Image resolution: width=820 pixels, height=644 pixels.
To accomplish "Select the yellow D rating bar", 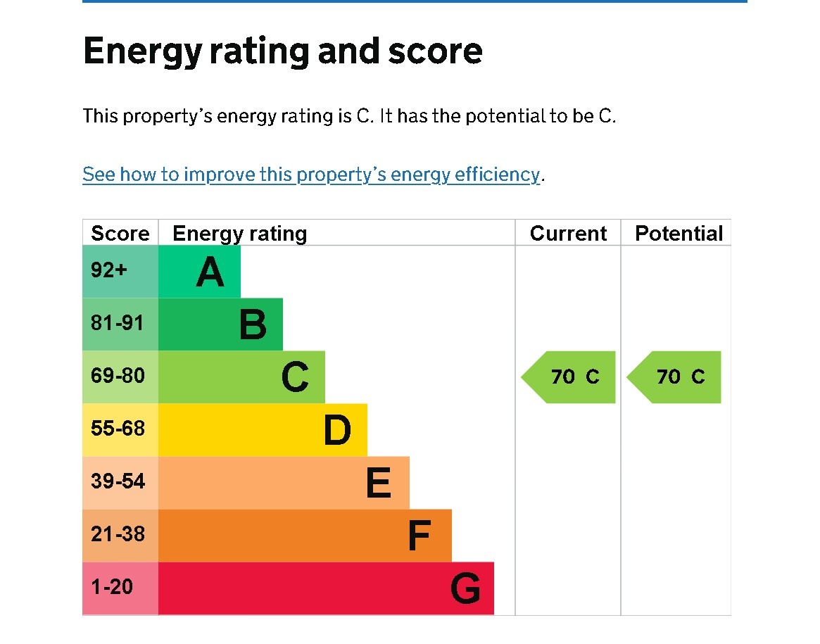I will 263,430.
